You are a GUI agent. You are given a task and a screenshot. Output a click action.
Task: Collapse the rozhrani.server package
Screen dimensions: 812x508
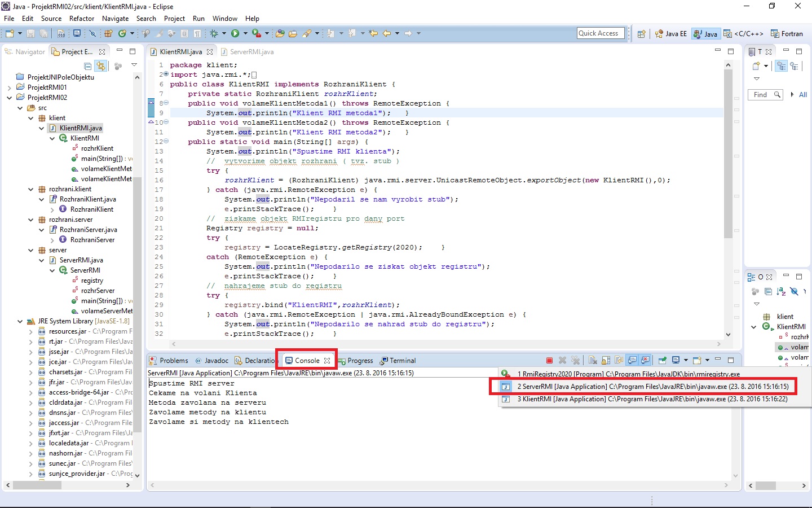(x=31, y=220)
